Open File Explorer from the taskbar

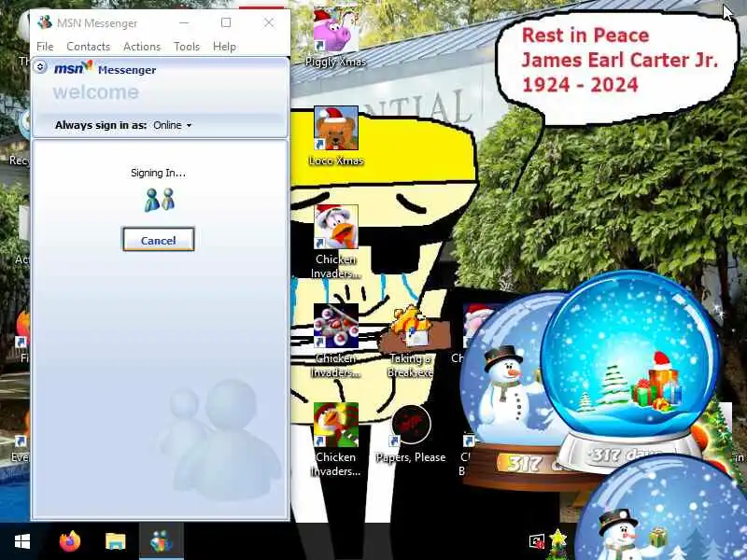click(115, 541)
